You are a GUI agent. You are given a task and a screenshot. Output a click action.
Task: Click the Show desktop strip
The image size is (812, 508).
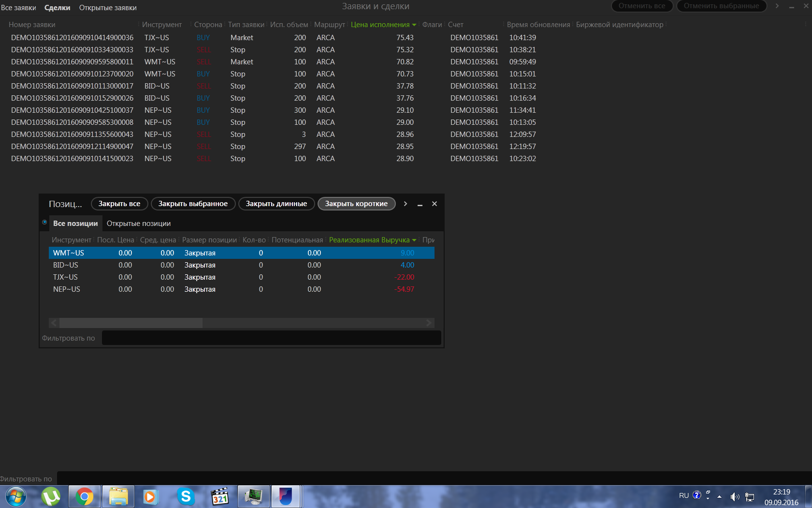[808, 497]
